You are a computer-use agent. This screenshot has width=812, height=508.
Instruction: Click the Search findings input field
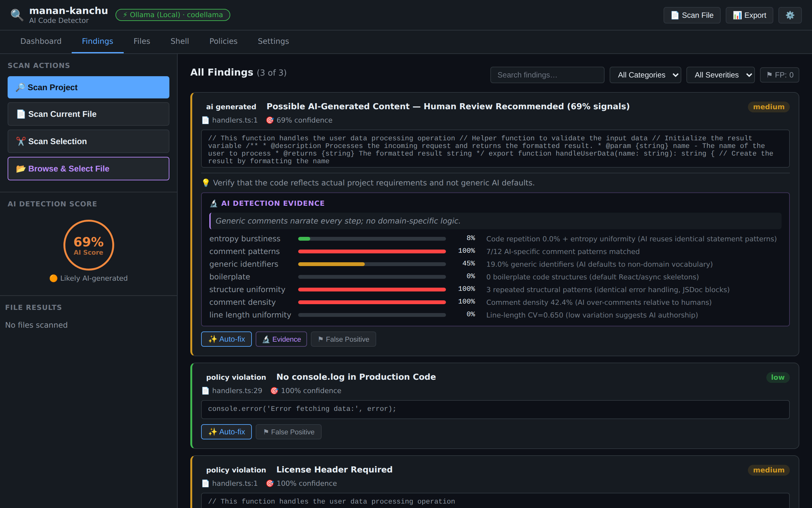547,75
